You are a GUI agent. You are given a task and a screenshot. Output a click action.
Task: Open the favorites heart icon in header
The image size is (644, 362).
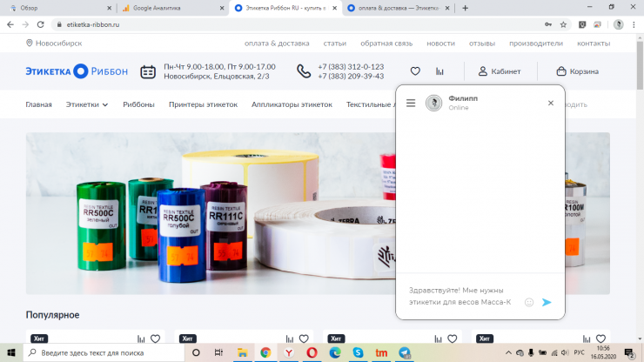coord(415,71)
